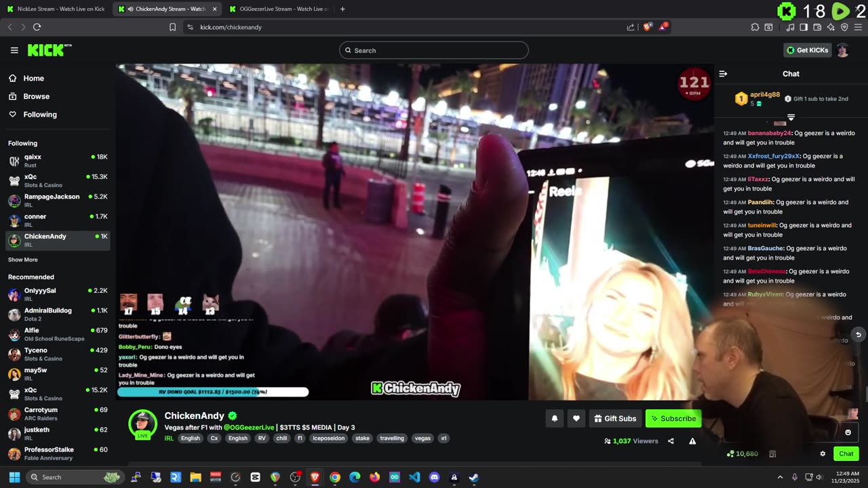
Task: Select the vegas tag
Action: [x=422, y=439]
